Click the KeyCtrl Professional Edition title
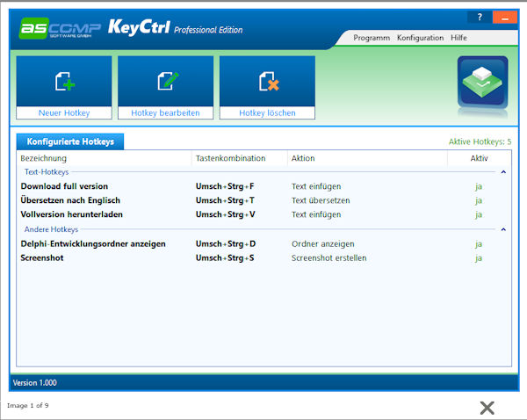 [175, 27]
